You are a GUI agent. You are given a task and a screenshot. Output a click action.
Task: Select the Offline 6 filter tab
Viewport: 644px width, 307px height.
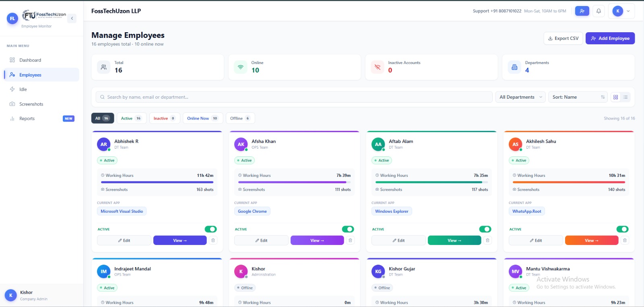(x=240, y=118)
